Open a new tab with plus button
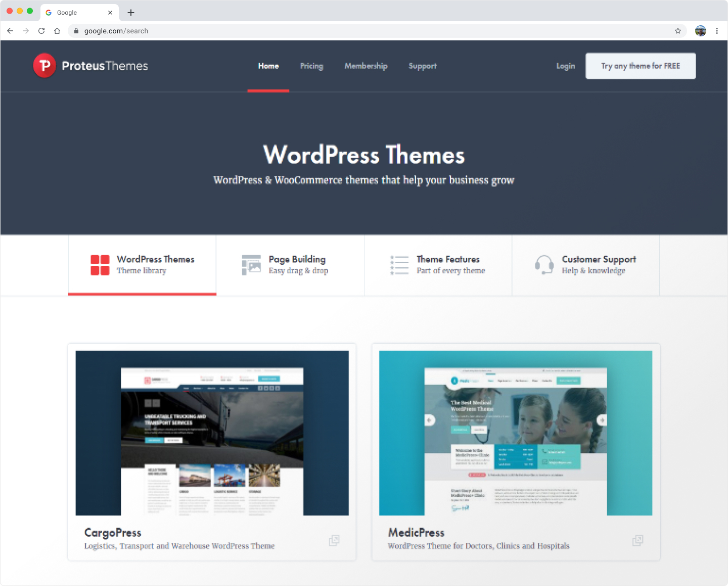 coord(131,13)
